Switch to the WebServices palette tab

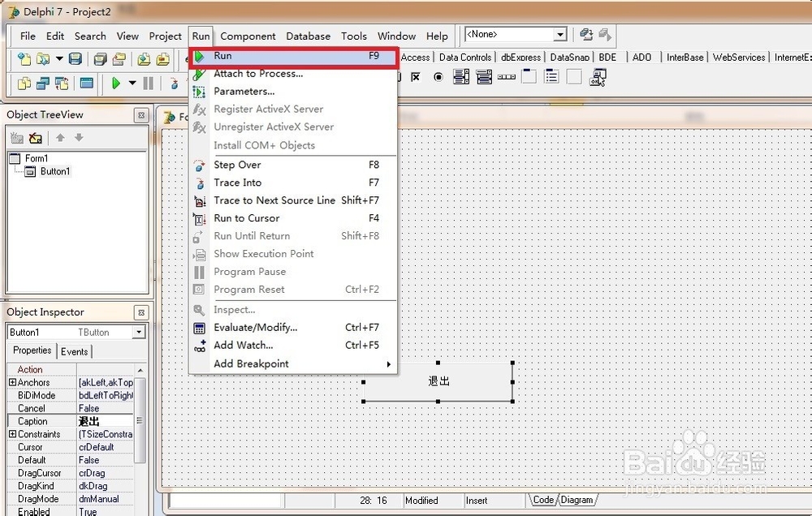pos(738,57)
